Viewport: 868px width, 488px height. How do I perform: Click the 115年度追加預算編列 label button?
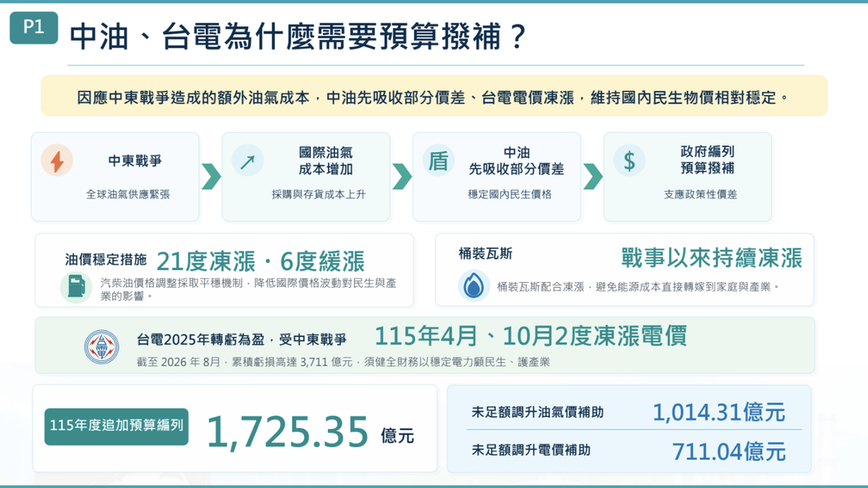[x=116, y=426]
